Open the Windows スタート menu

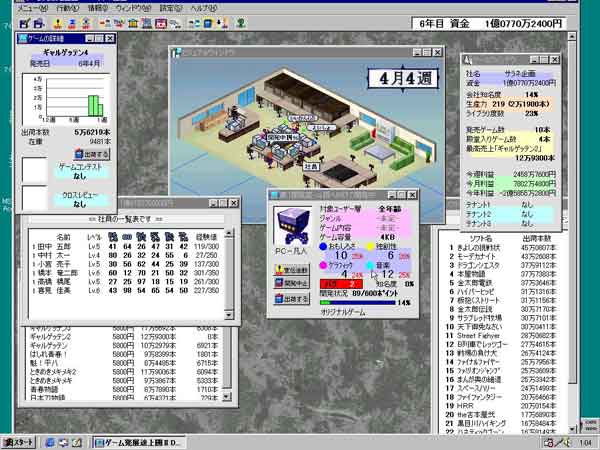[21, 441]
